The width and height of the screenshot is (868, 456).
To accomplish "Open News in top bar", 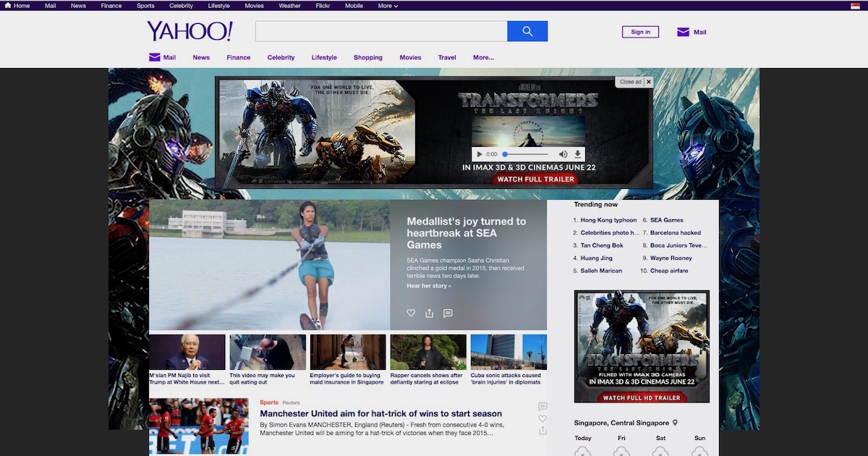I will click(78, 6).
